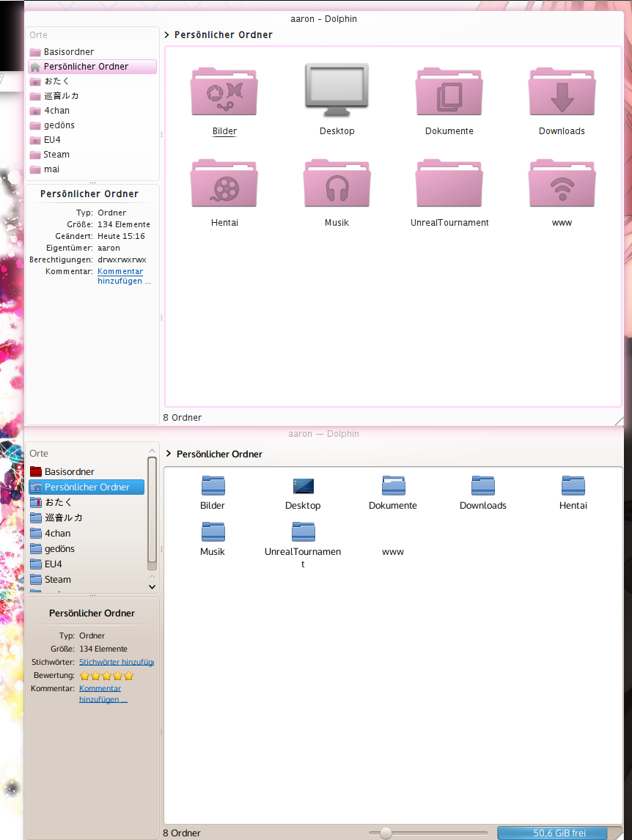
Task: Adjust the icon zoom slider in status bar
Action: [x=386, y=833]
